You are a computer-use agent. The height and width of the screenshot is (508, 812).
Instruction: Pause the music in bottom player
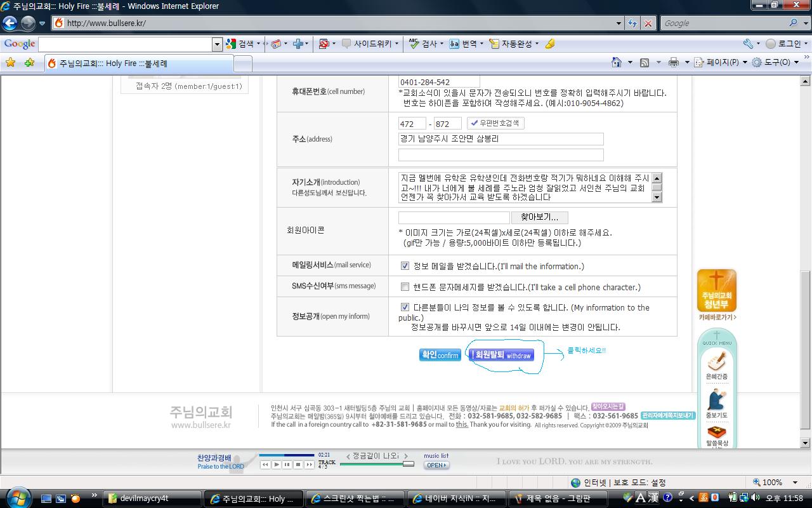point(287,465)
